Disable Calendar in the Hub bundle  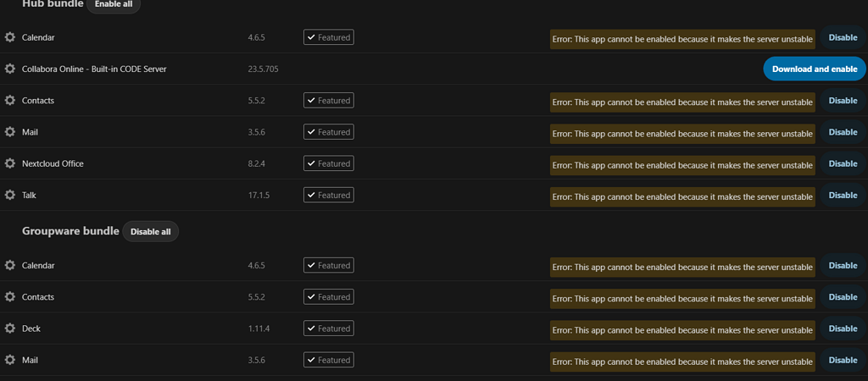tap(843, 37)
